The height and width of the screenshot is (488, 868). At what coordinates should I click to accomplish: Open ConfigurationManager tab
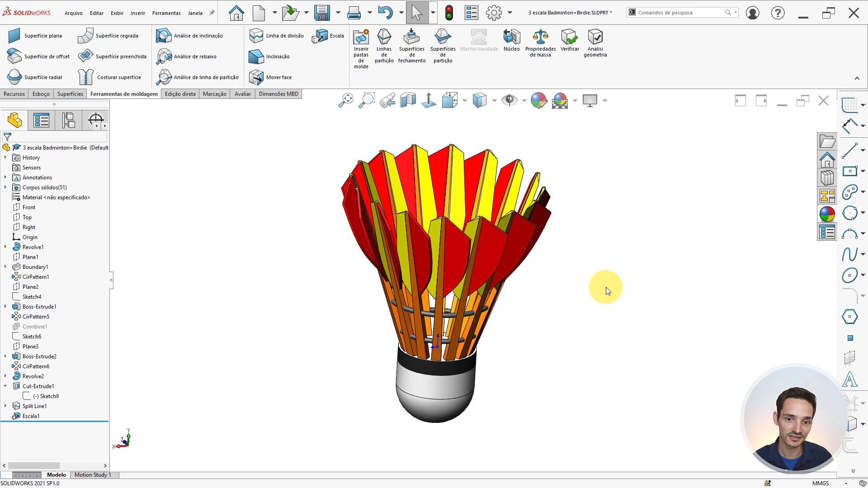68,121
